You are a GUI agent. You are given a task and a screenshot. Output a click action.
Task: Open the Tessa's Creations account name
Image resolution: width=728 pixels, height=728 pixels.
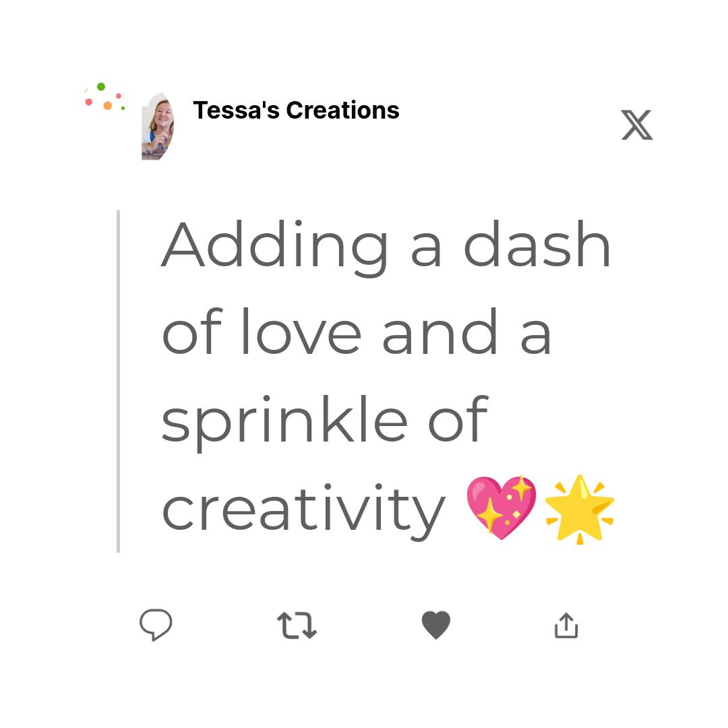click(296, 111)
